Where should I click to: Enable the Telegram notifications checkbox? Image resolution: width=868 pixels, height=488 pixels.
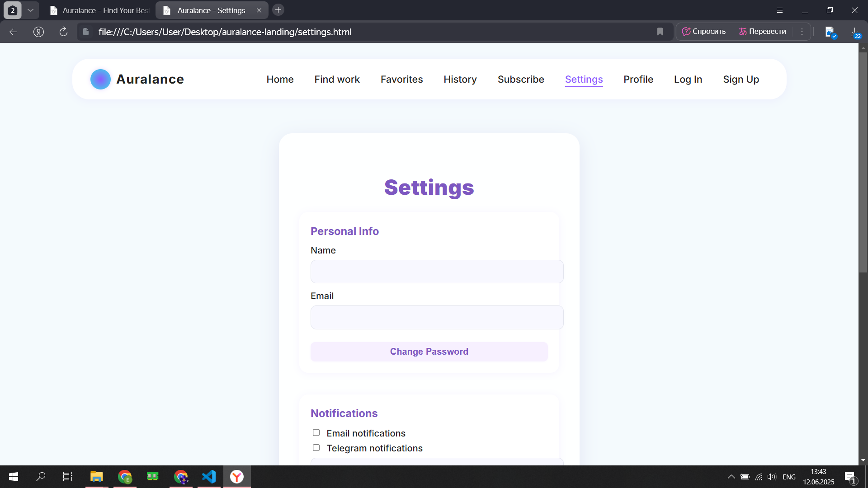[x=316, y=448]
